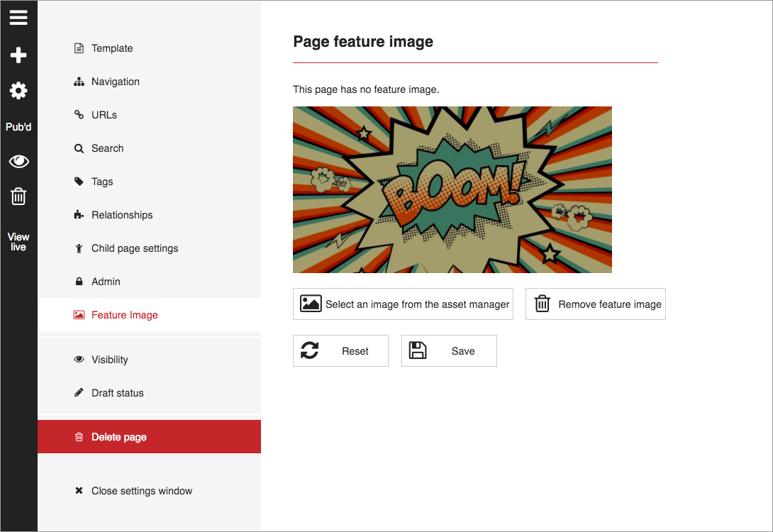Click View live in the toolbar
This screenshot has width=773, height=532.
click(x=18, y=242)
